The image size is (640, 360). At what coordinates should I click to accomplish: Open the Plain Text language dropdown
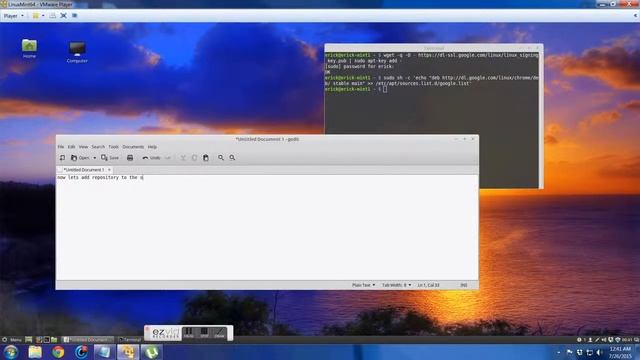point(363,285)
